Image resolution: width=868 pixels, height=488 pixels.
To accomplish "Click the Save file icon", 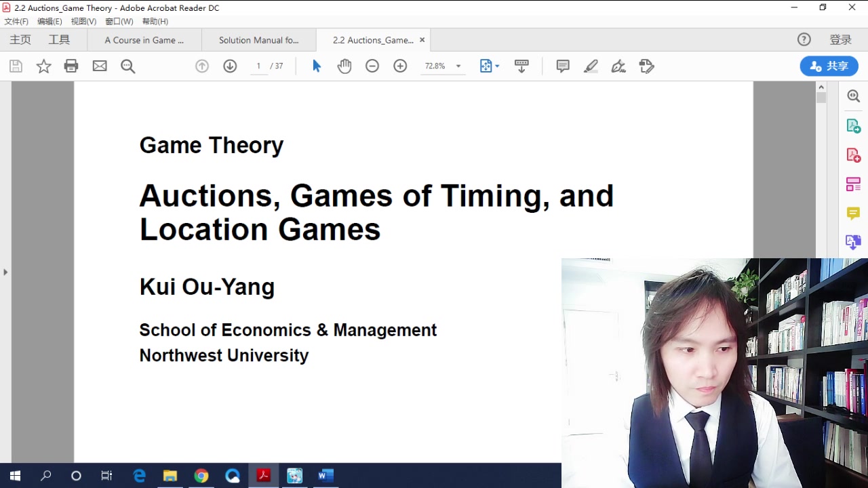I will pos(16,66).
